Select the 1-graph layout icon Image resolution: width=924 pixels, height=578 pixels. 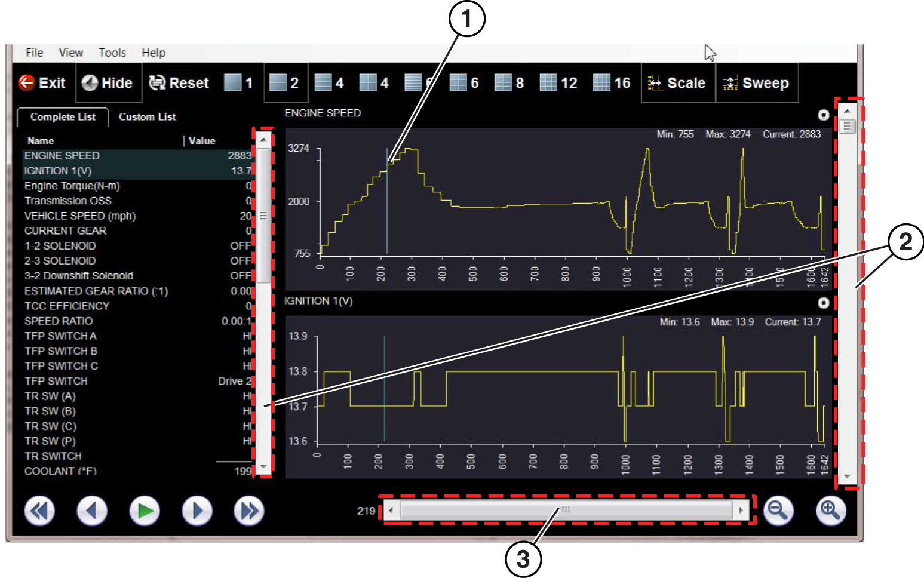point(238,83)
